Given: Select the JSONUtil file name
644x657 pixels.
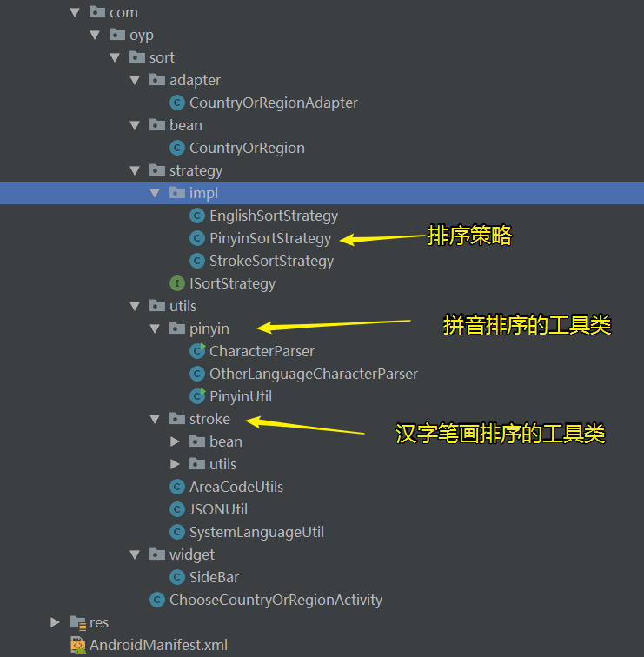Looking at the screenshot, I should coord(218,510).
